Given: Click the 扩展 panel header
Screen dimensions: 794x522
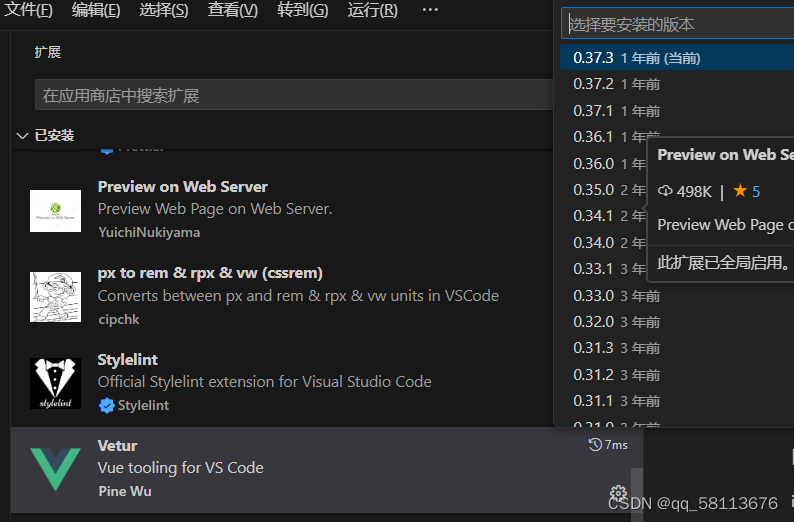Looking at the screenshot, I should point(48,52).
